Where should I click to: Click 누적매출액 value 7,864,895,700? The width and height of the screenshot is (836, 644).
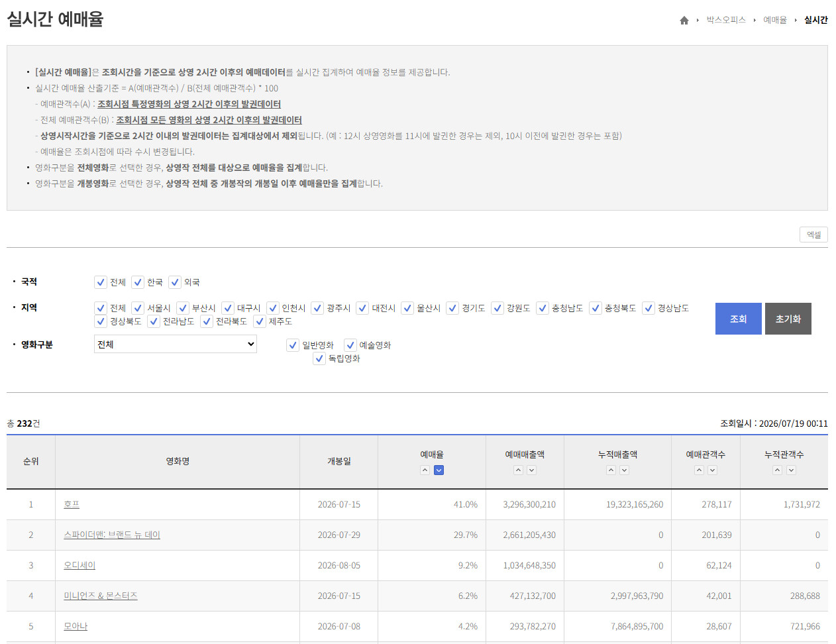coord(637,627)
